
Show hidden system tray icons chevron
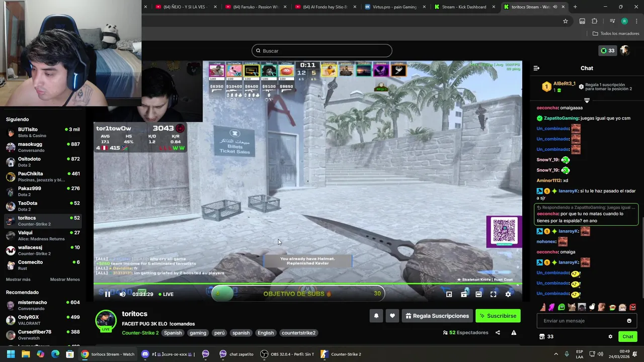point(556,354)
